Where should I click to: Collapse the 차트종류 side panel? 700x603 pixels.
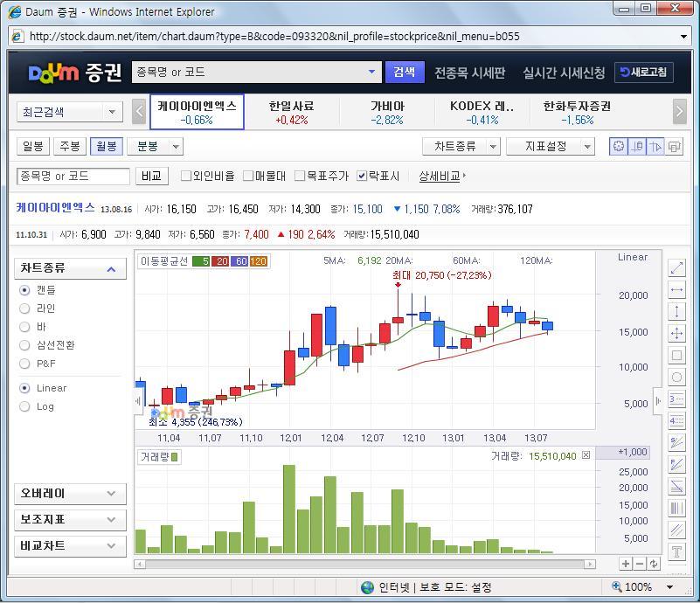pyautogui.click(x=70, y=268)
